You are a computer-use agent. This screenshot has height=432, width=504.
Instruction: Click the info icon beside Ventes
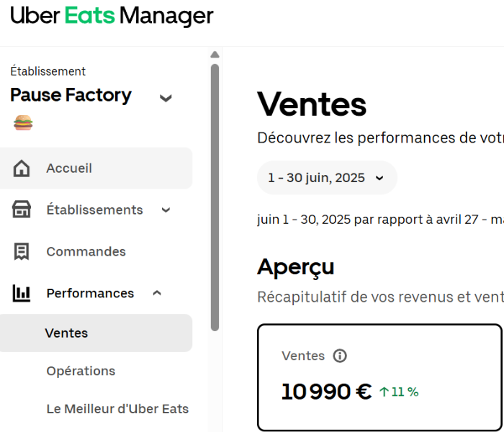340,356
